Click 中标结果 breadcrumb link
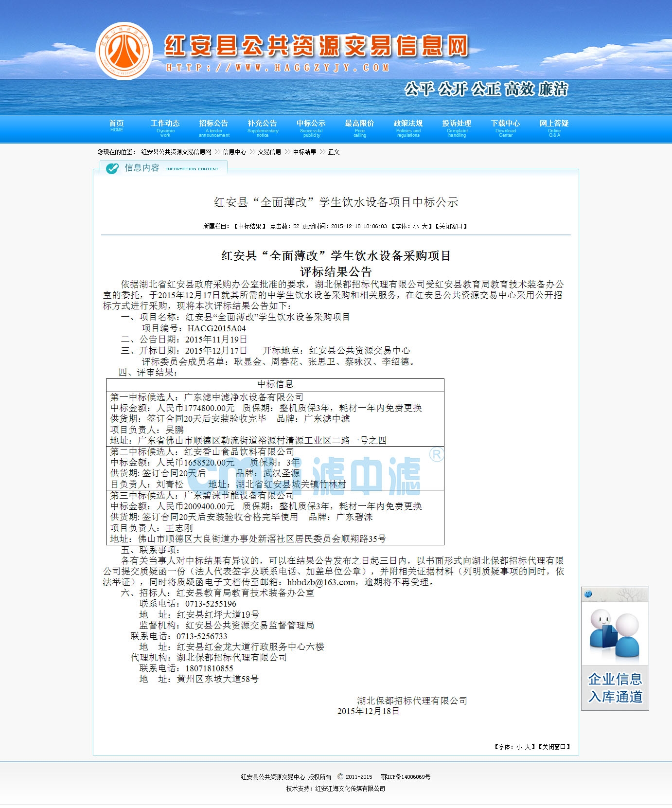The image size is (672, 808). 304,152
